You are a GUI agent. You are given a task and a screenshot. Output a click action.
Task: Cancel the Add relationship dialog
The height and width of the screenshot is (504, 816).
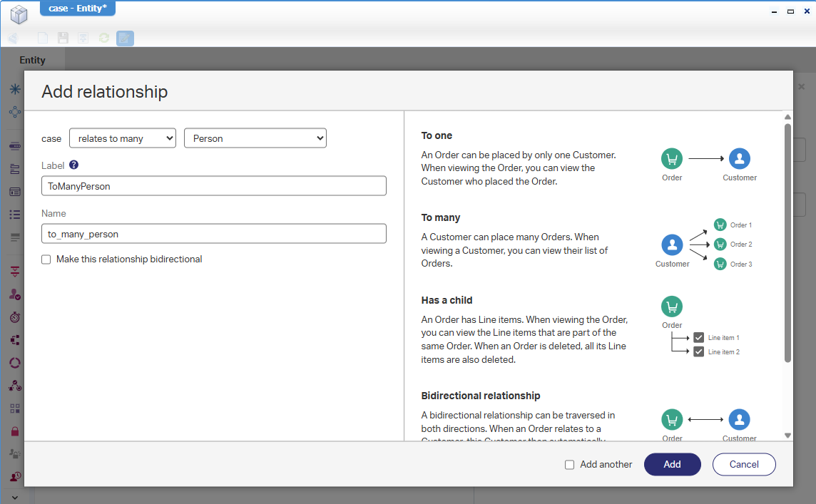(x=744, y=464)
